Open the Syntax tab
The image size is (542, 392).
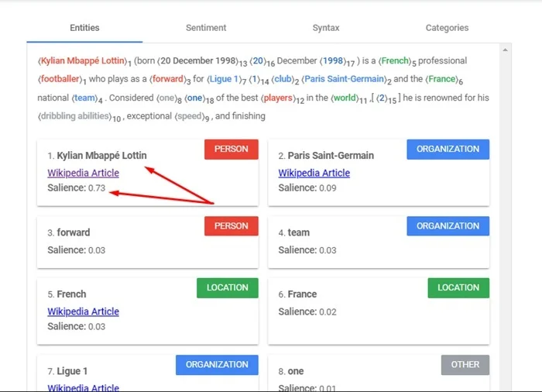click(x=326, y=28)
